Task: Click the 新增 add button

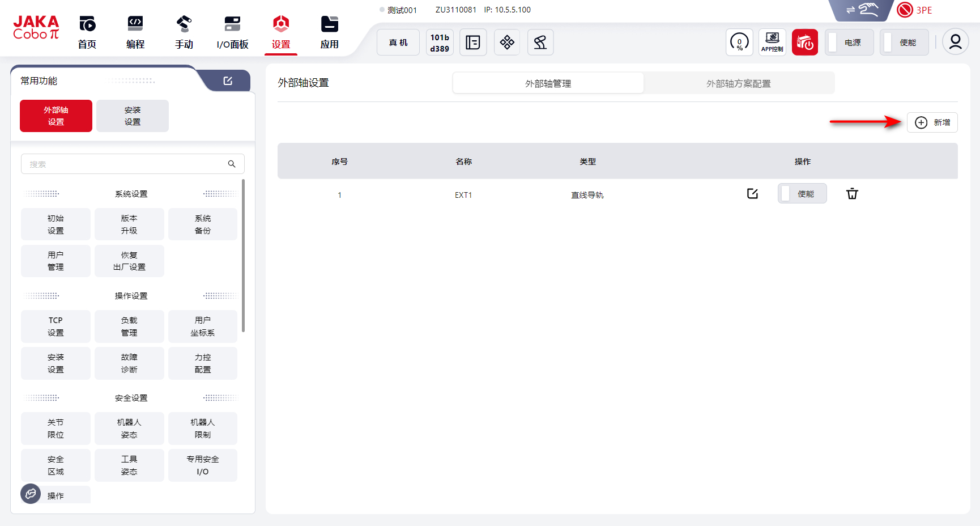Action: click(932, 122)
